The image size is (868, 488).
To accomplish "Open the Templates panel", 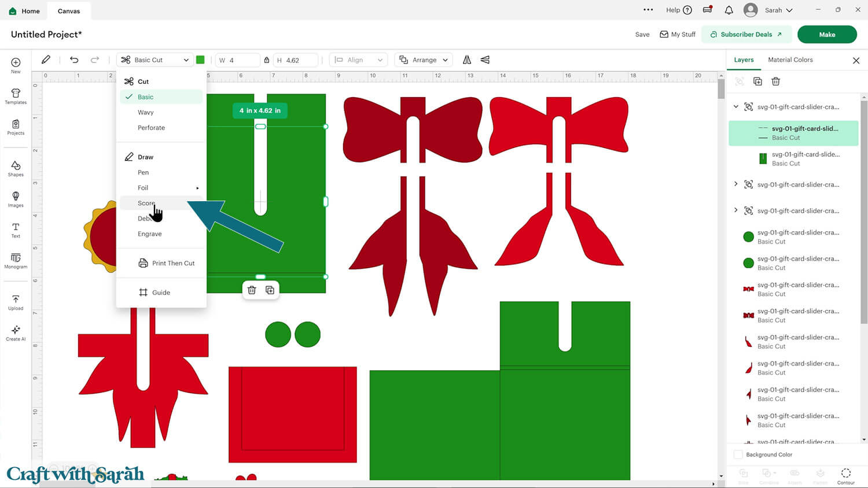I will click(x=16, y=96).
